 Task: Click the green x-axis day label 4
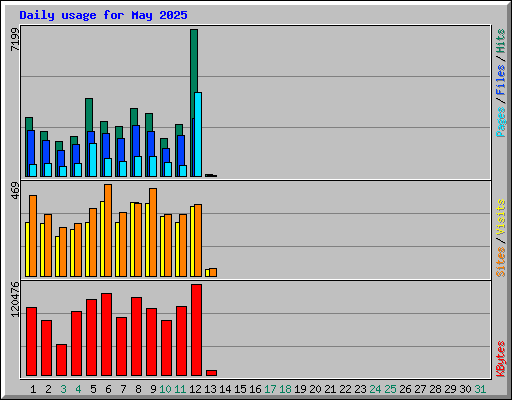(78, 389)
